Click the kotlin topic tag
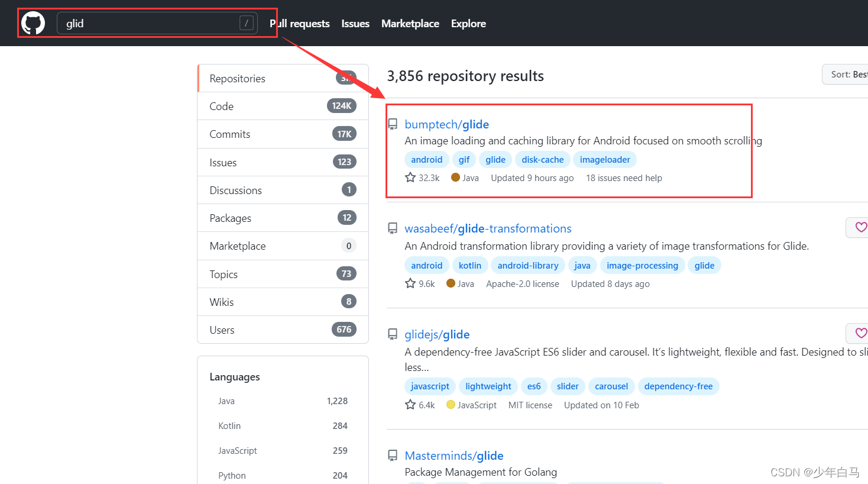This screenshot has width=868, height=484. [470, 266]
